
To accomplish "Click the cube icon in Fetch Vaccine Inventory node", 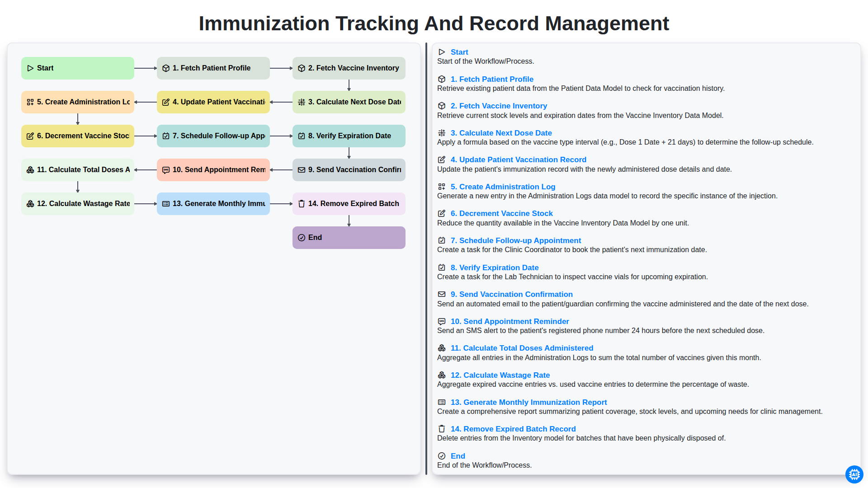I will tap(302, 68).
